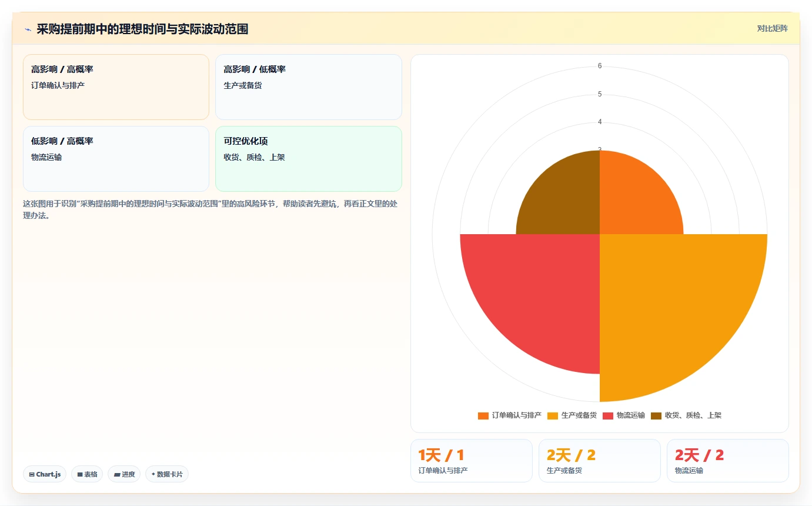The image size is (812, 506).
Task: Open the yellow 2天 / 2 生产或备货 card
Action: [600, 461]
